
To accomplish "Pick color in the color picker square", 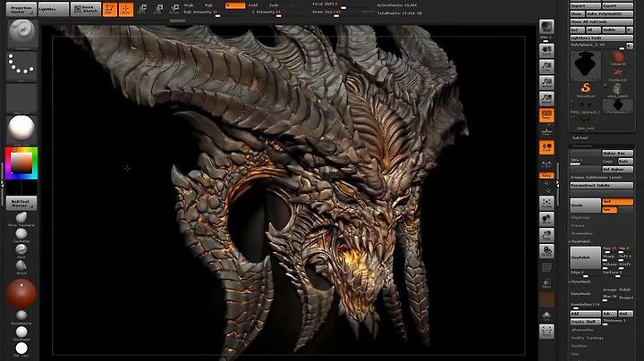I will [x=21, y=163].
